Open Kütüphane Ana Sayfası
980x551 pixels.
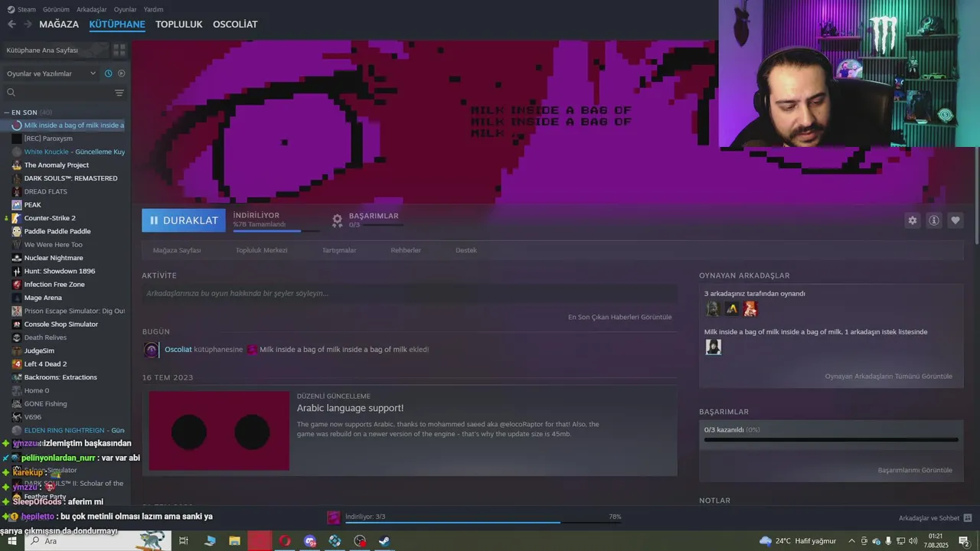[x=55, y=50]
